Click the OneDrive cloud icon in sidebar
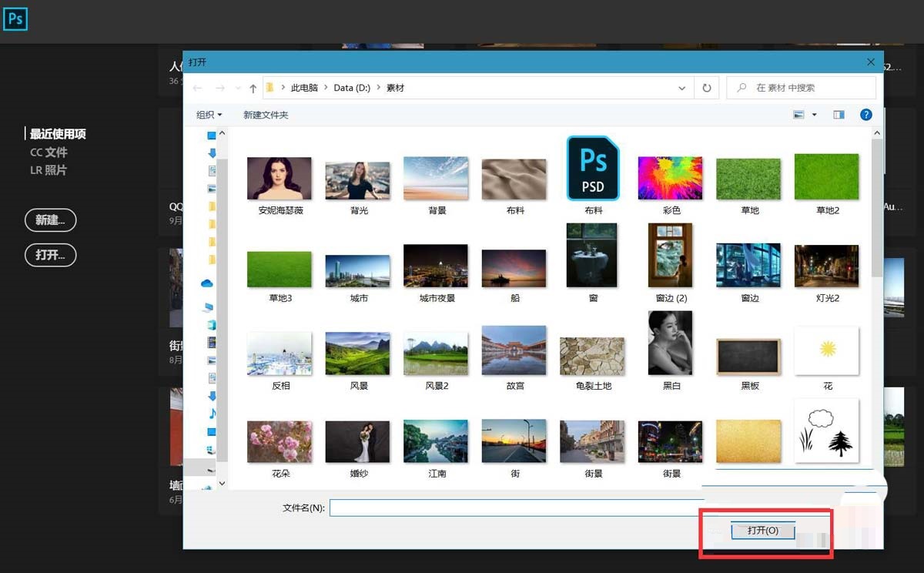924x573 pixels. click(207, 283)
